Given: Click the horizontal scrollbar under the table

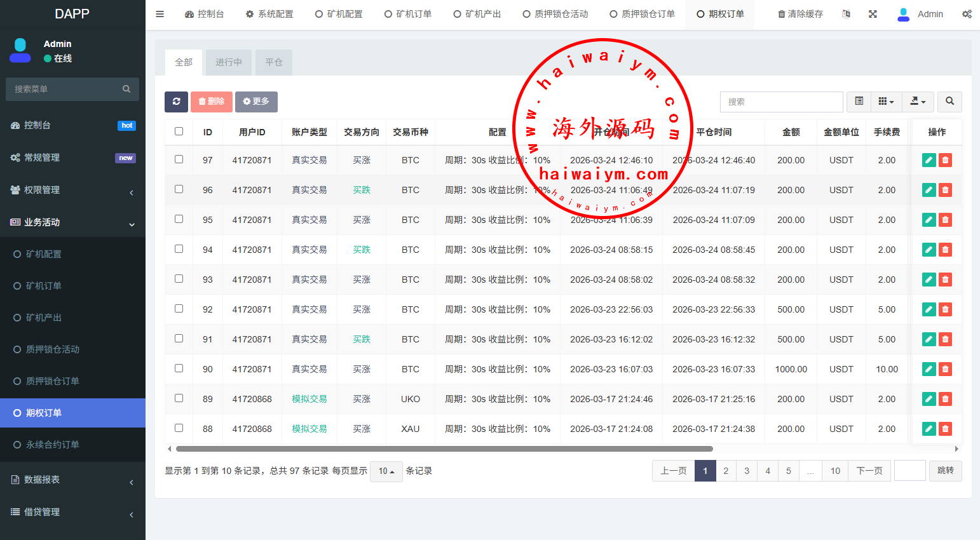Looking at the screenshot, I should [444, 449].
